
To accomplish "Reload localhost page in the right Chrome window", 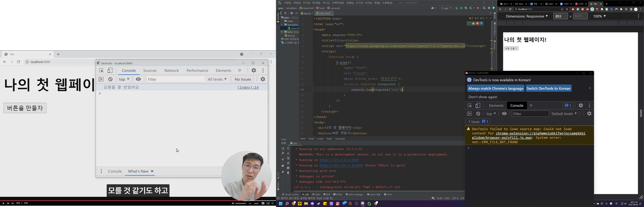I will point(510,9).
